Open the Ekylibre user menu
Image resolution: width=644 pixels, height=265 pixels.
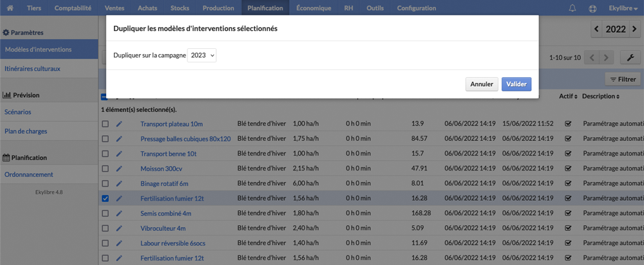coord(623,8)
